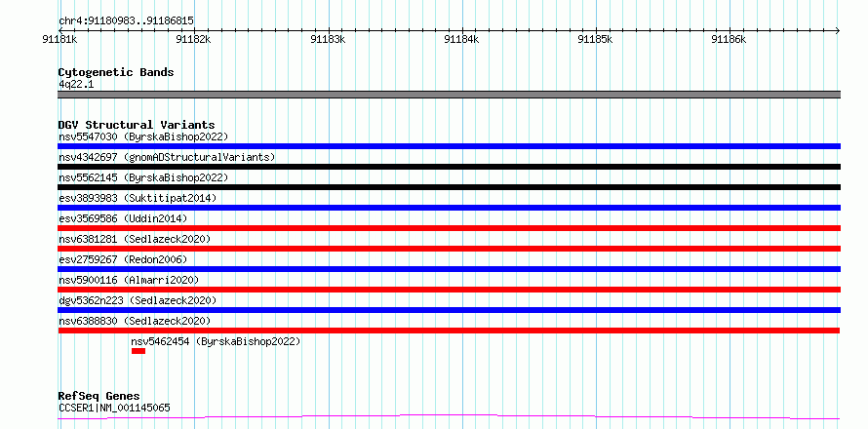The height and width of the screenshot is (429, 868).
Task: Click the nsv5900116 (Almarri2020) label
Action: coord(129,280)
